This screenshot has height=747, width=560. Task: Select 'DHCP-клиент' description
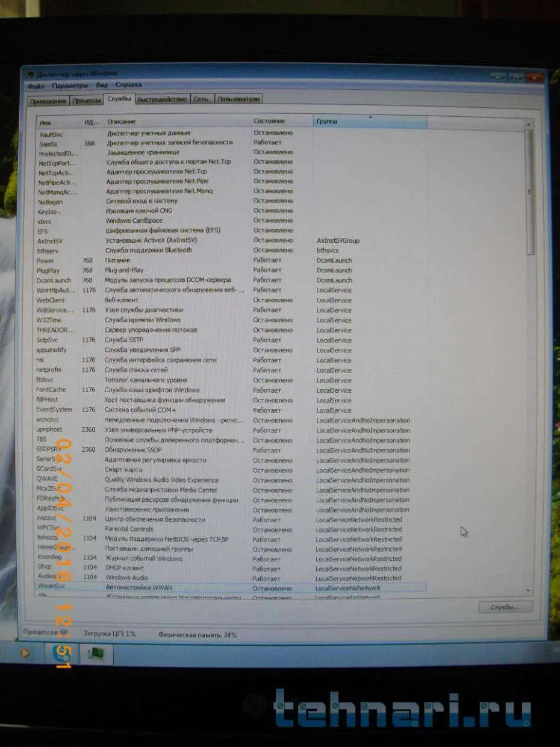click(125, 568)
